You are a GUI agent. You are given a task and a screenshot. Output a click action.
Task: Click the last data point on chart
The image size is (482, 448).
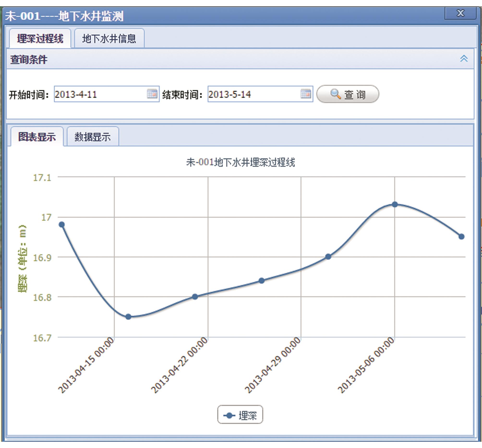tap(461, 236)
